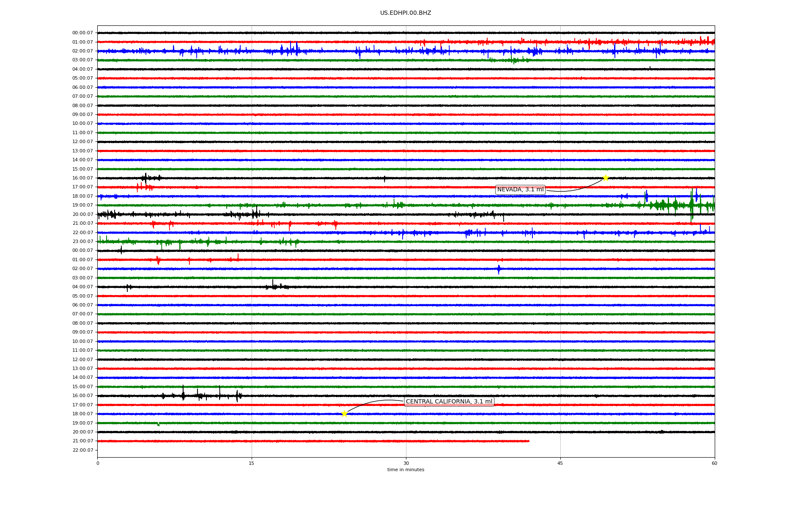
Task: Click the 22:00:07 label at bottom
Action: tap(82, 450)
